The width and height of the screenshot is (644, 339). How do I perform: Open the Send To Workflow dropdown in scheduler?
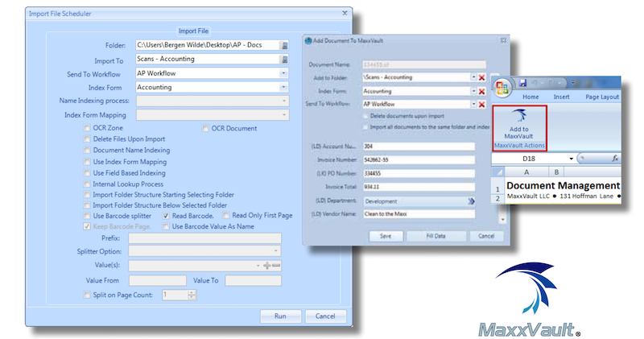(283, 73)
